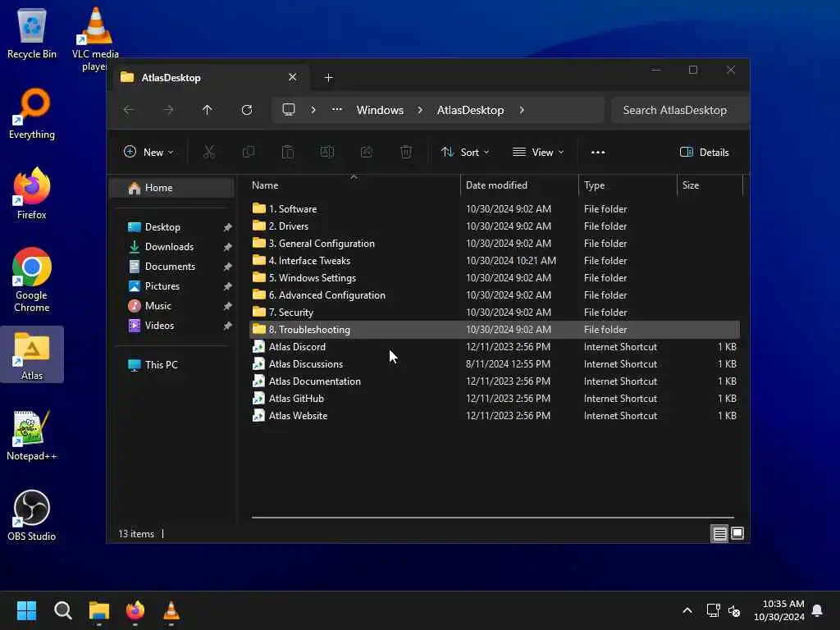This screenshot has height=630, width=840.
Task: Refresh the AtlasDesktop folder view
Action: click(247, 110)
